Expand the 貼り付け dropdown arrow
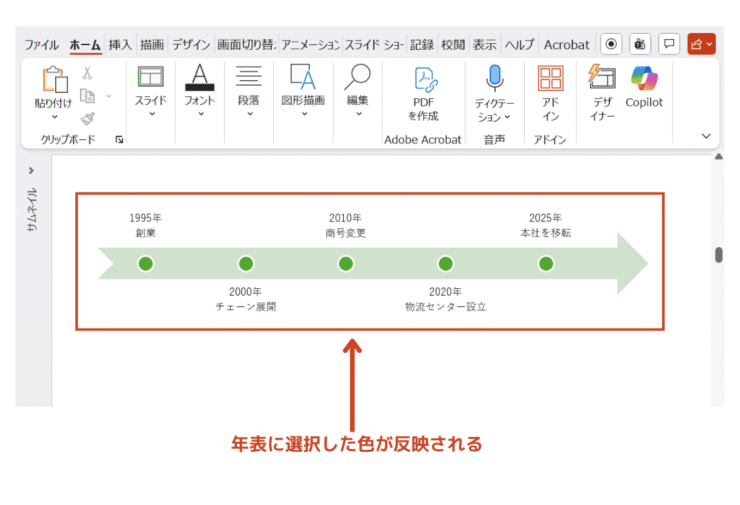740x505 pixels. [55, 117]
